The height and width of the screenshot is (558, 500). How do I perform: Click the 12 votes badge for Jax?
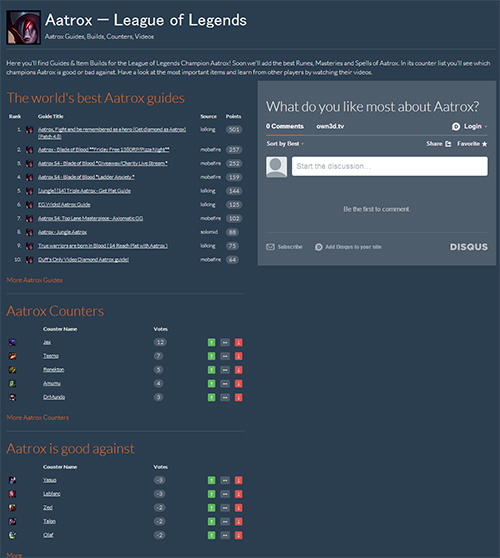(160, 342)
